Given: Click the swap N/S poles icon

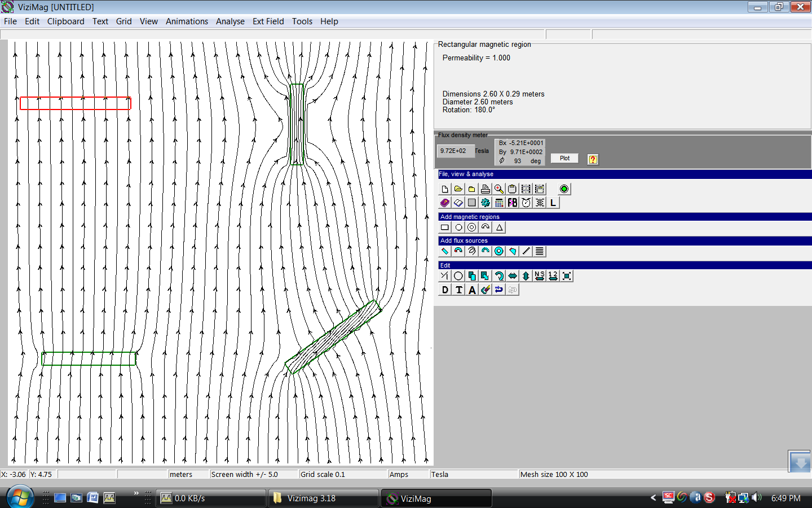Looking at the screenshot, I should click(x=540, y=276).
